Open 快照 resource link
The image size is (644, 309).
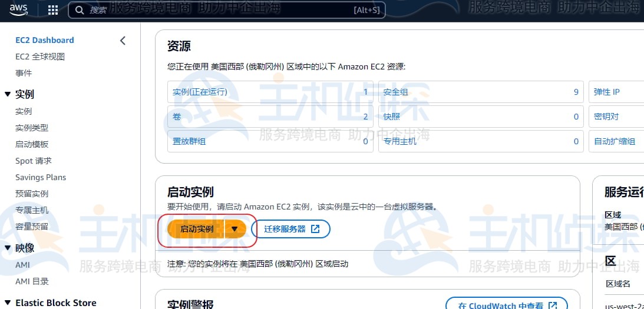[x=391, y=117]
